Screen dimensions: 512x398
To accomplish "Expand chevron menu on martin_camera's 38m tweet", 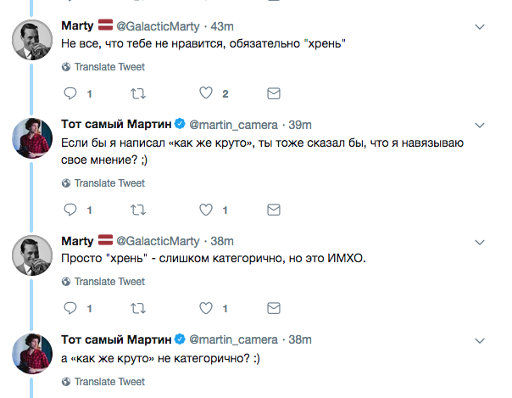I will point(479,341).
